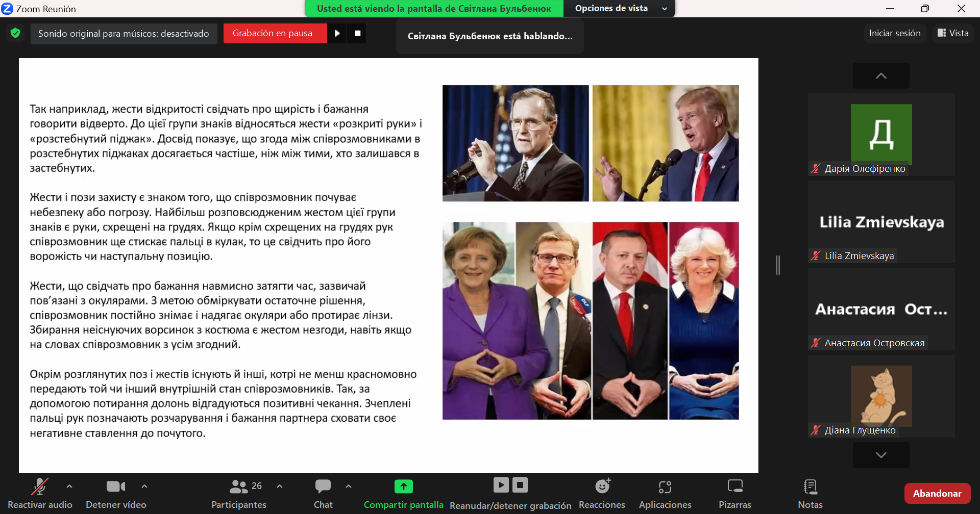Select Дарія Олефіренко video tile
The image size is (980, 514).
pos(881,135)
